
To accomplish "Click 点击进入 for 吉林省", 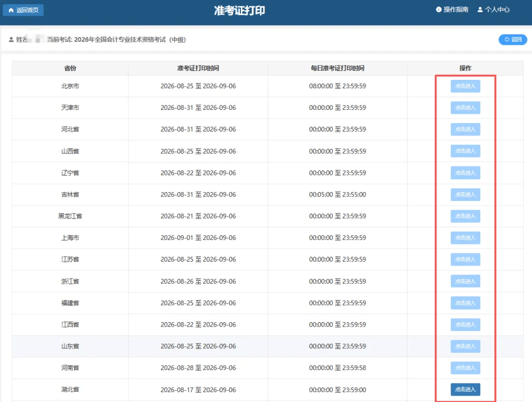I will [465, 195].
